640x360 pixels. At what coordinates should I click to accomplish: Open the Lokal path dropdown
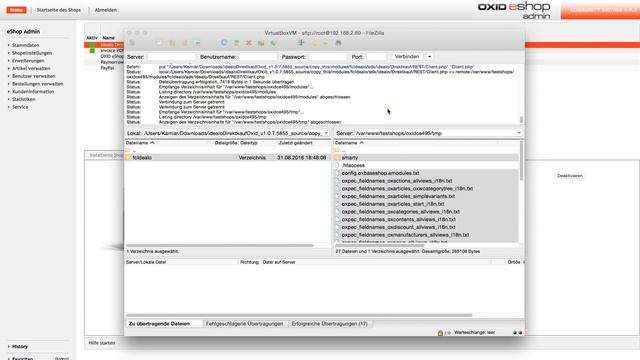pyautogui.click(x=326, y=133)
